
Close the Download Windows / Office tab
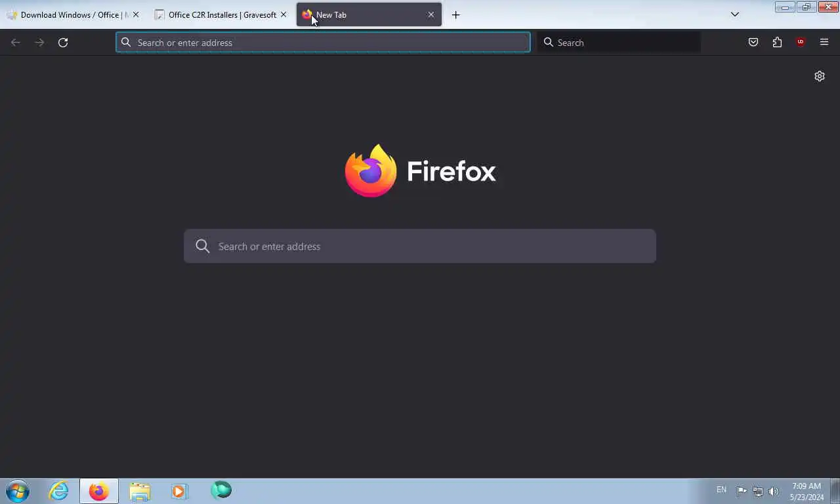tap(136, 14)
